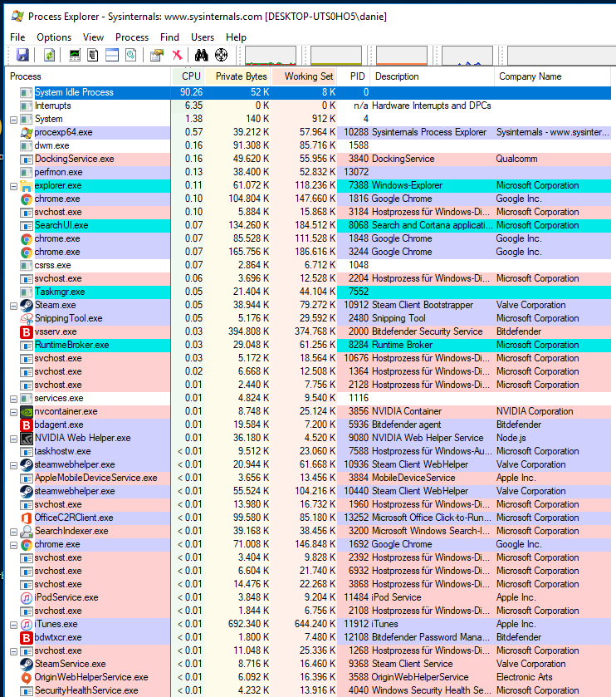
Task: Select the RuntimeBroker.exe process row
Action: coord(308,345)
